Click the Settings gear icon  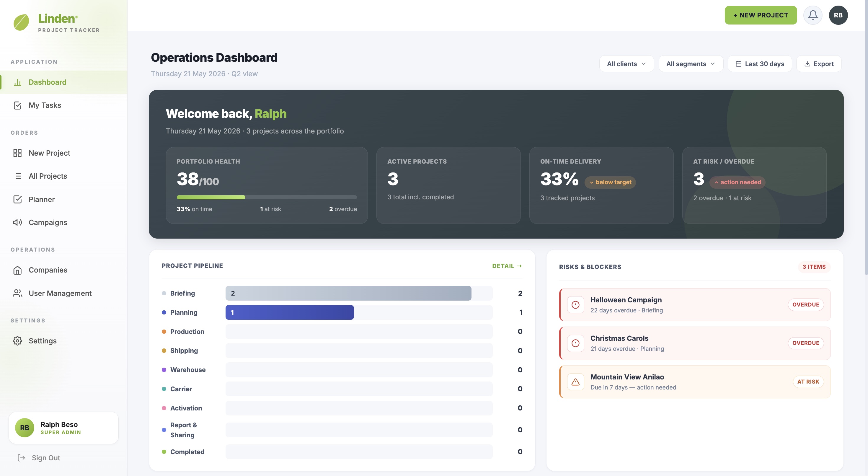[x=17, y=341]
